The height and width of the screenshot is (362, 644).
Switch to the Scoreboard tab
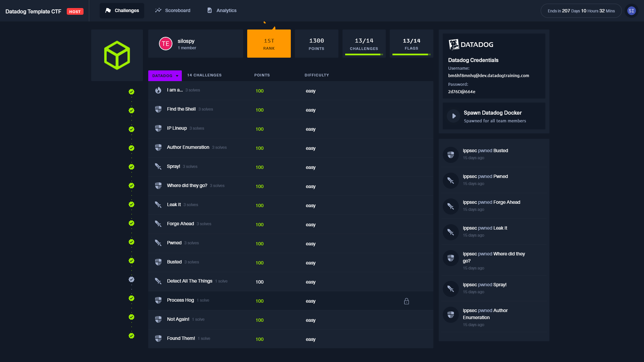point(172,10)
